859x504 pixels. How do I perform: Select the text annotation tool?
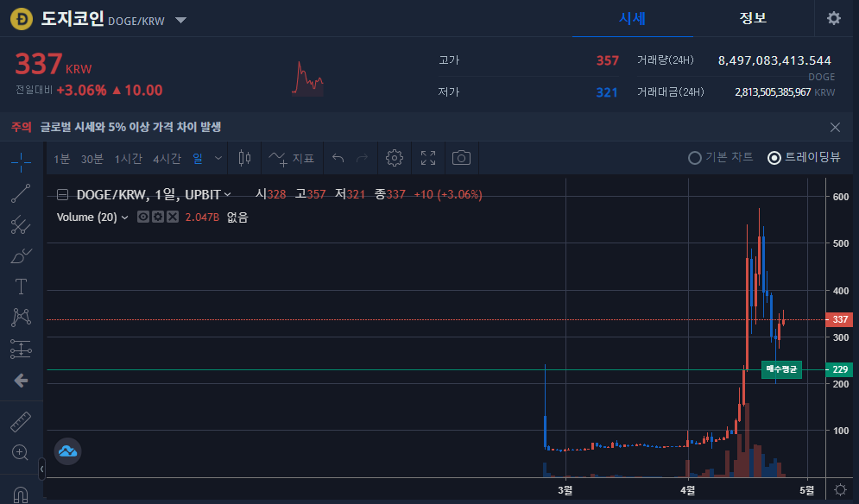point(21,287)
